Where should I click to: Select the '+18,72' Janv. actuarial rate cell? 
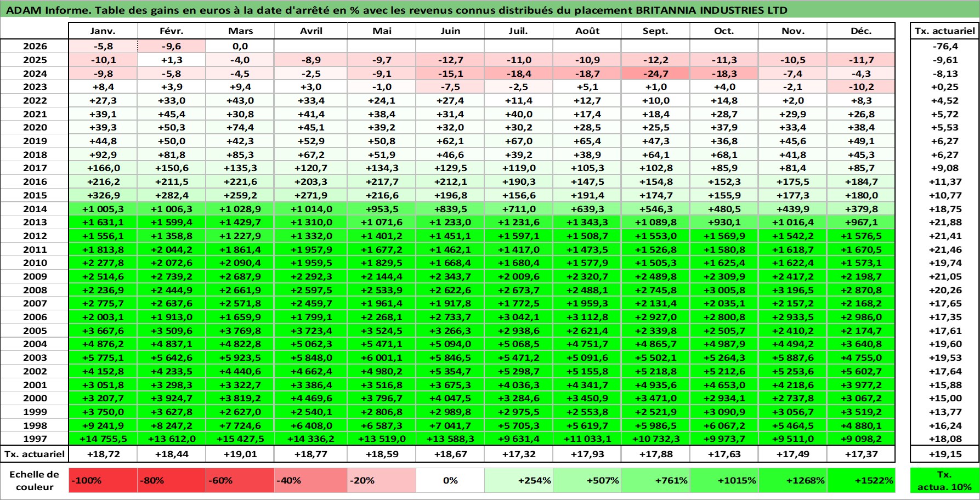[103, 454]
